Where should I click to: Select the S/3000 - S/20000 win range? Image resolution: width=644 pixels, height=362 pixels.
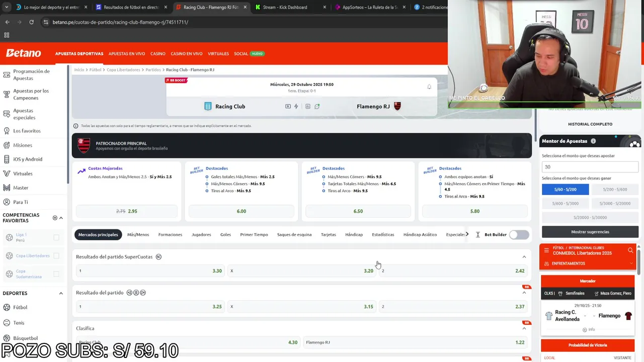[x=615, y=204]
